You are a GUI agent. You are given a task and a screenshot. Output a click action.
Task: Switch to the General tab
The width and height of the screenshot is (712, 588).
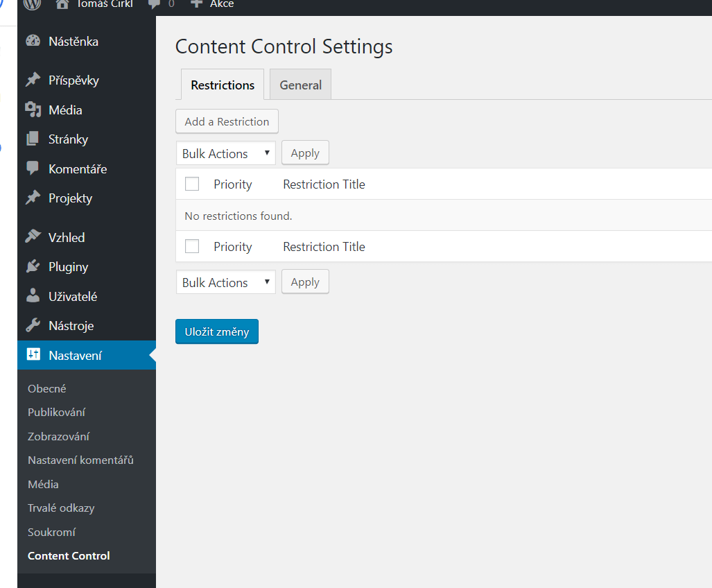(301, 85)
